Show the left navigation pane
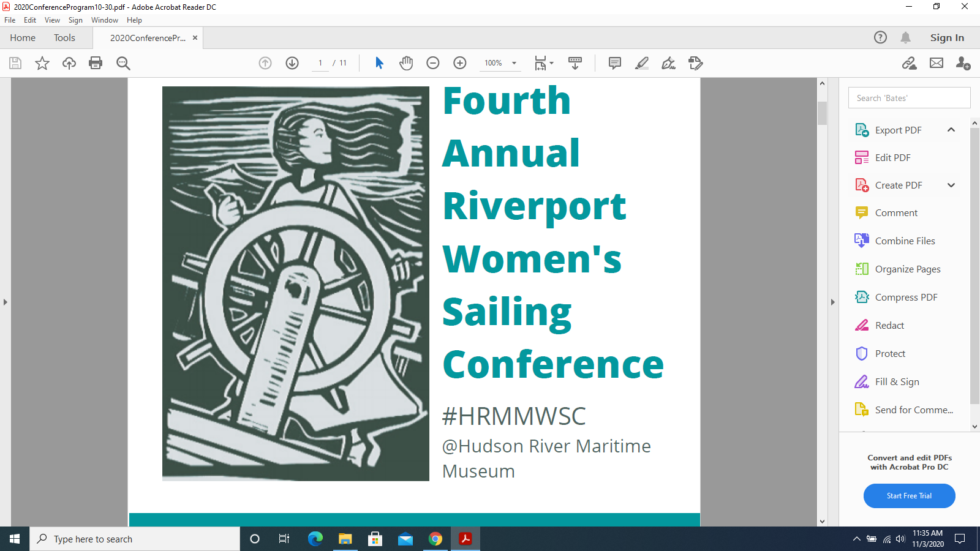Image resolution: width=980 pixels, height=551 pixels. click(x=6, y=302)
